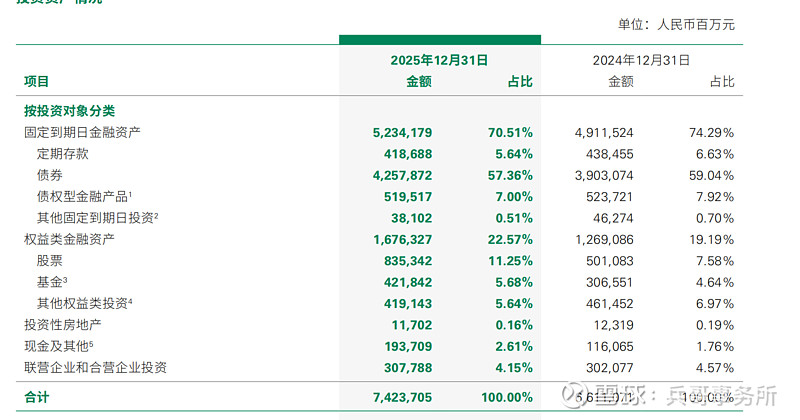Select the 股票 row label
The width and height of the screenshot is (800, 420).
coord(49,261)
